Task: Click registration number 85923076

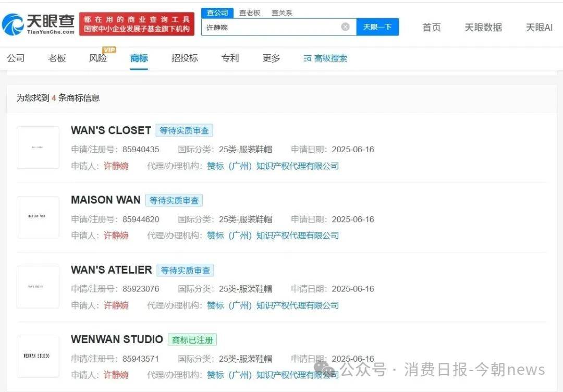Action: [x=141, y=289]
